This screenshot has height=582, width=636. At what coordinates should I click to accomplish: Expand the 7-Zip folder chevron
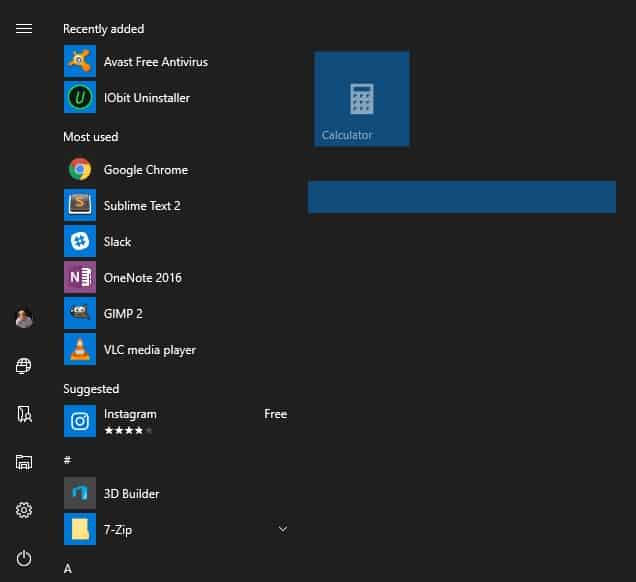(283, 529)
